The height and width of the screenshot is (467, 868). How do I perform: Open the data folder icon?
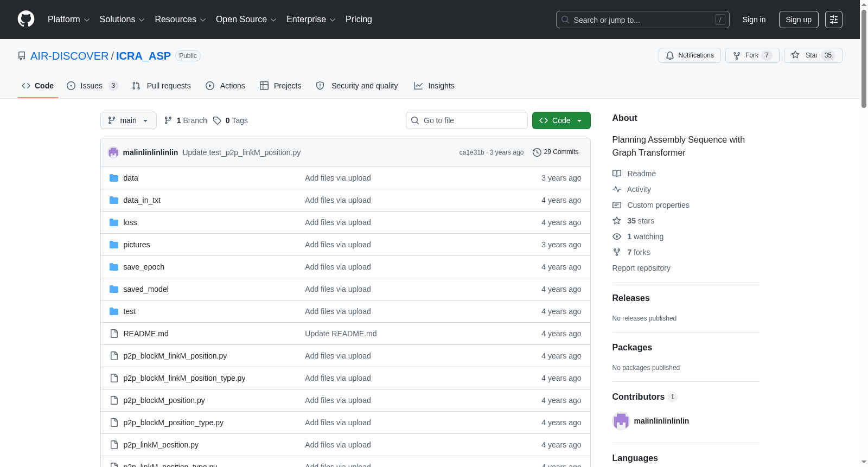click(114, 178)
